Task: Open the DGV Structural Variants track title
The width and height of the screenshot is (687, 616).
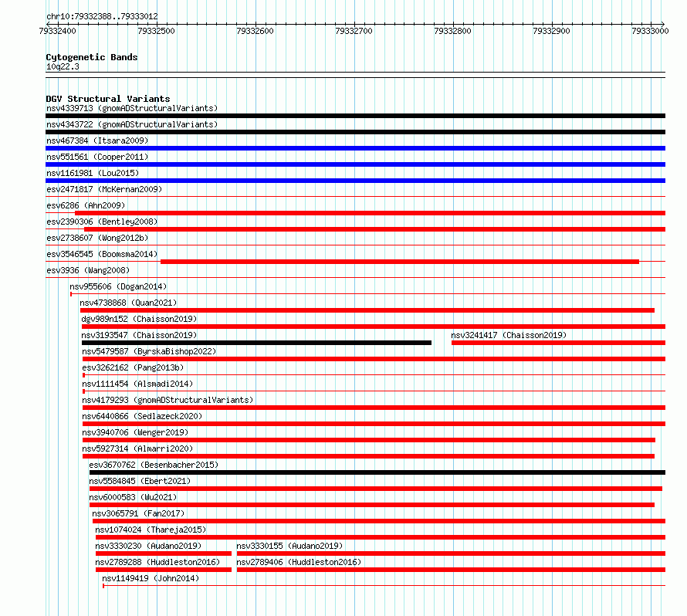Action: click(108, 99)
